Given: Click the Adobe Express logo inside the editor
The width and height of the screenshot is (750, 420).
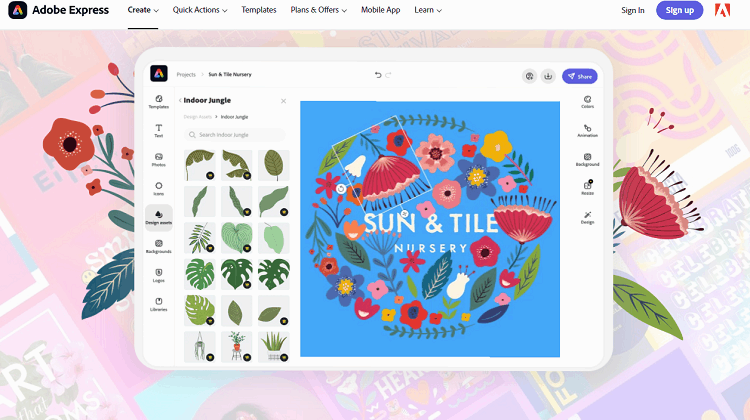Looking at the screenshot, I should pos(159,74).
